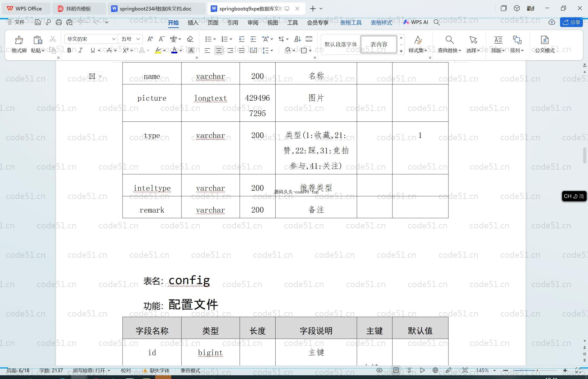
Task: Open the font name dropdown 华文仿宋
Action: [x=114, y=39]
